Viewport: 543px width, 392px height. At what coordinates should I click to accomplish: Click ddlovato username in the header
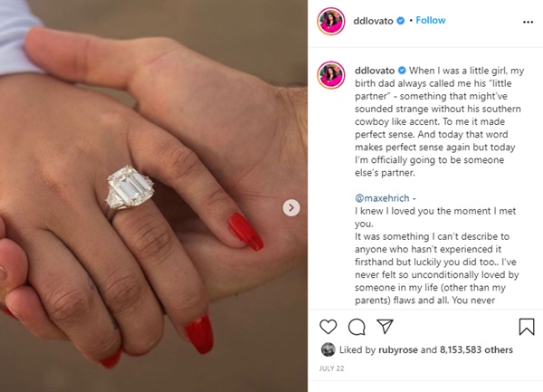click(373, 21)
